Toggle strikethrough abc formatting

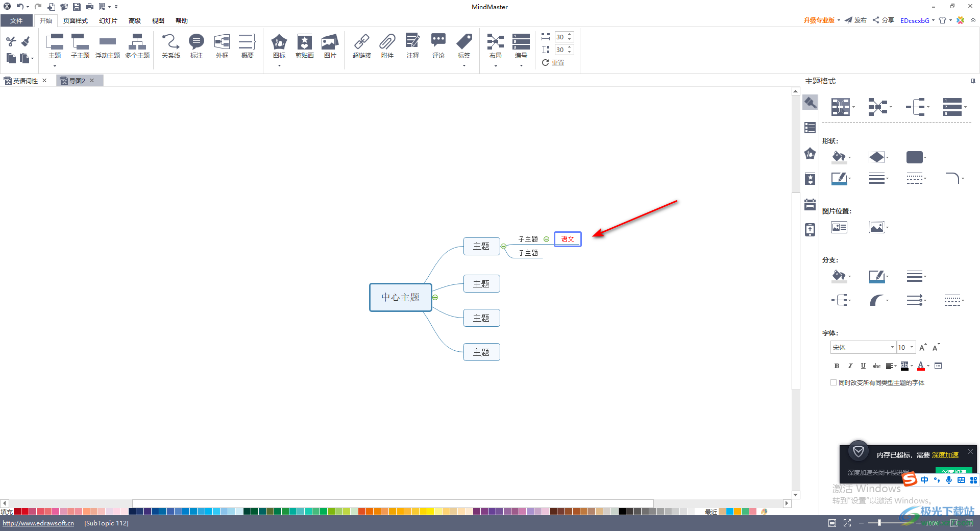876,366
